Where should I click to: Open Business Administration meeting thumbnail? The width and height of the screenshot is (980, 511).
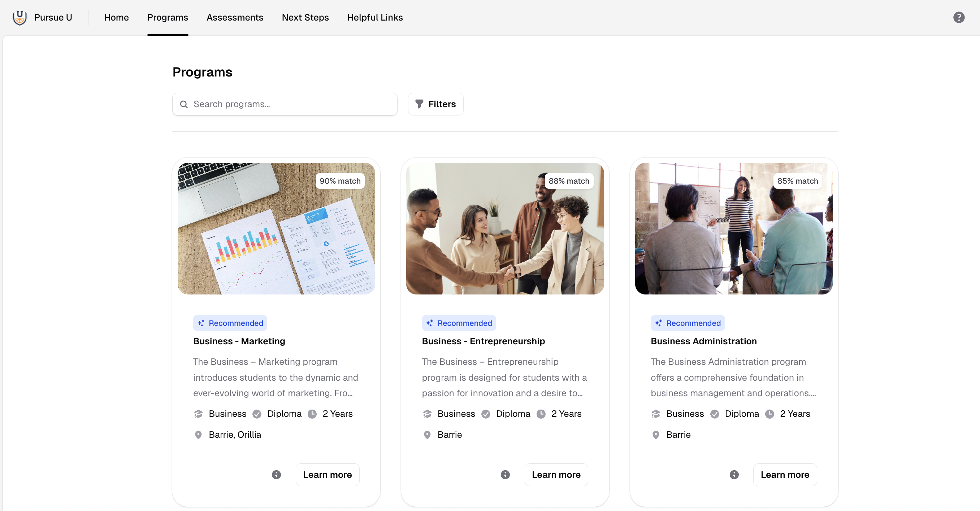pyautogui.click(x=733, y=228)
